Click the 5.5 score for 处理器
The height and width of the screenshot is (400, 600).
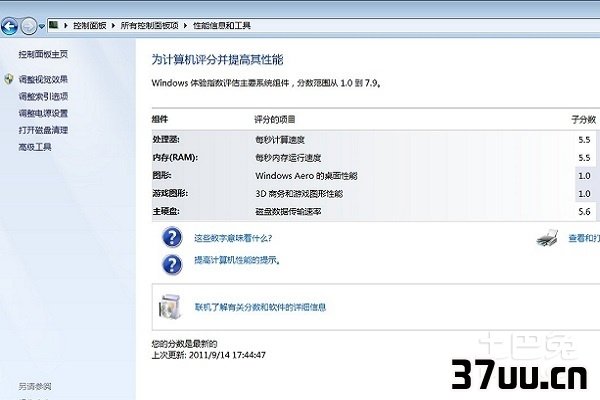click(x=584, y=140)
